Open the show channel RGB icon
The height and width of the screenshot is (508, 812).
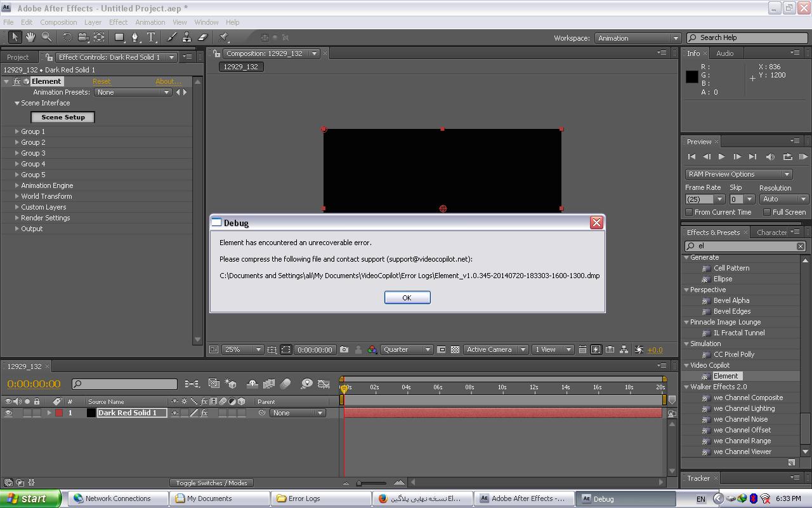point(372,349)
